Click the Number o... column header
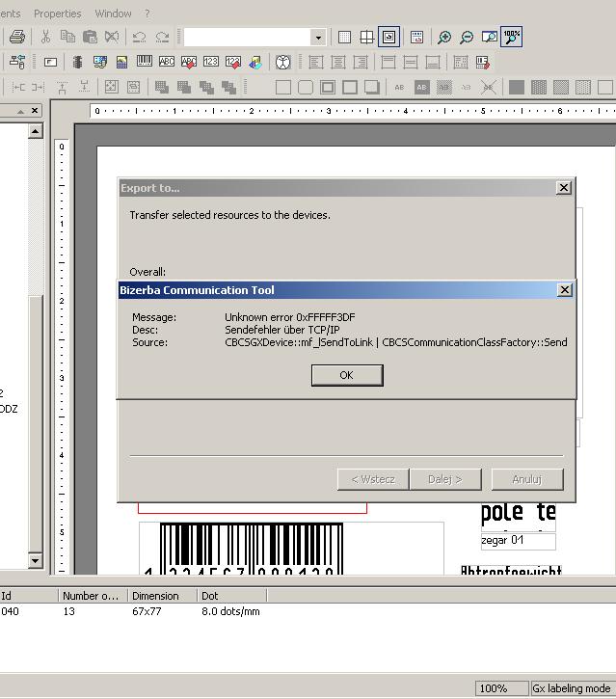The width and height of the screenshot is (616, 699). [x=93, y=596]
